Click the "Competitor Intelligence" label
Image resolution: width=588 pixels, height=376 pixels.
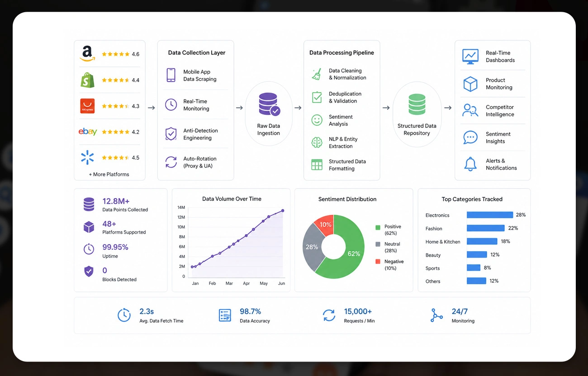pyautogui.click(x=500, y=111)
